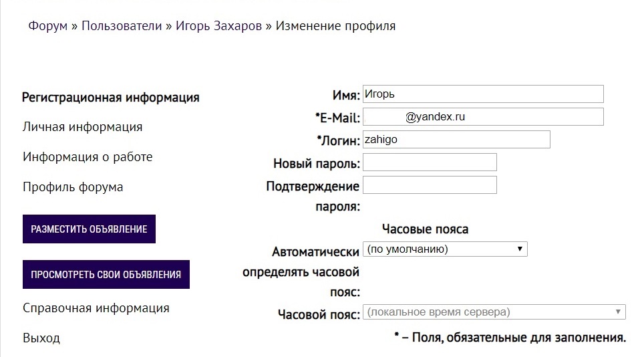
Task: Click the Выход logout link
Action: pos(41,338)
